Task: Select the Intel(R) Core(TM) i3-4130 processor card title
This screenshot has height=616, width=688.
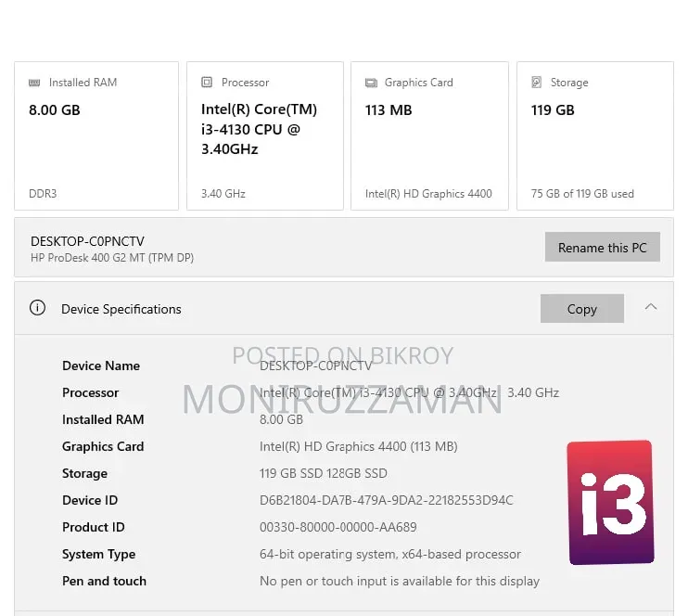Action: [x=259, y=129]
